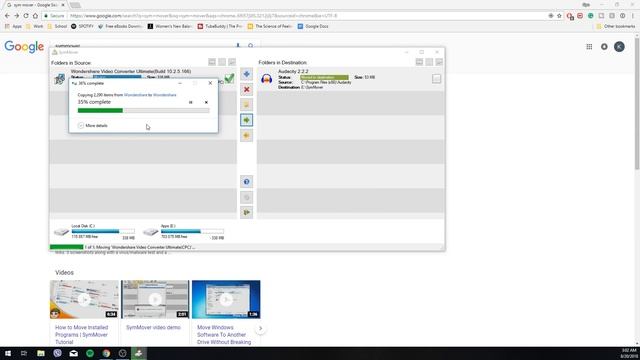Screen dimensions: 640x360
Task: Click the checkbox on the Audacity entry
Action: pyautogui.click(x=436, y=79)
